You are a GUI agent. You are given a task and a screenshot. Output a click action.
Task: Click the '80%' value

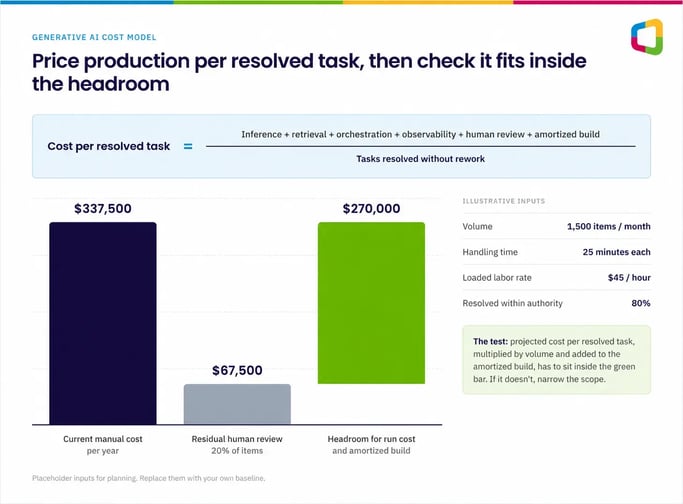(x=641, y=303)
